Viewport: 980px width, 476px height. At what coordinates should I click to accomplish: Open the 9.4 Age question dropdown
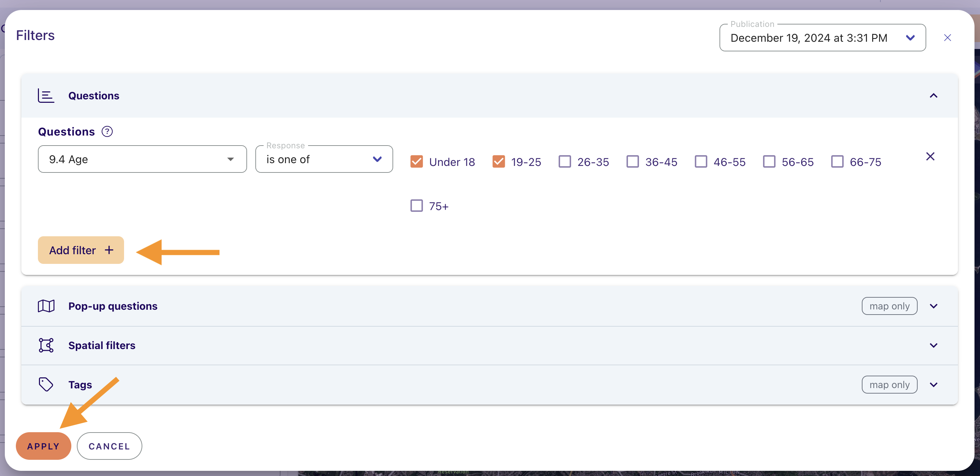pos(142,159)
